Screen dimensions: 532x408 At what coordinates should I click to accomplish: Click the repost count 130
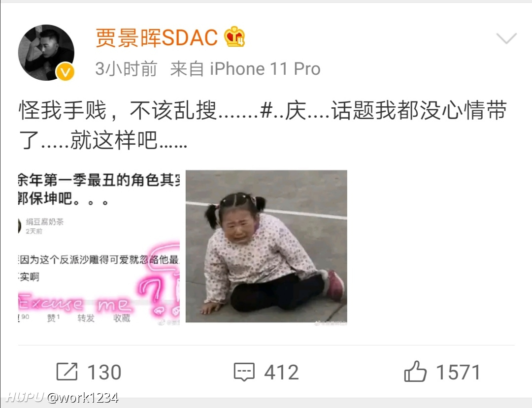(x=104, y=372)
